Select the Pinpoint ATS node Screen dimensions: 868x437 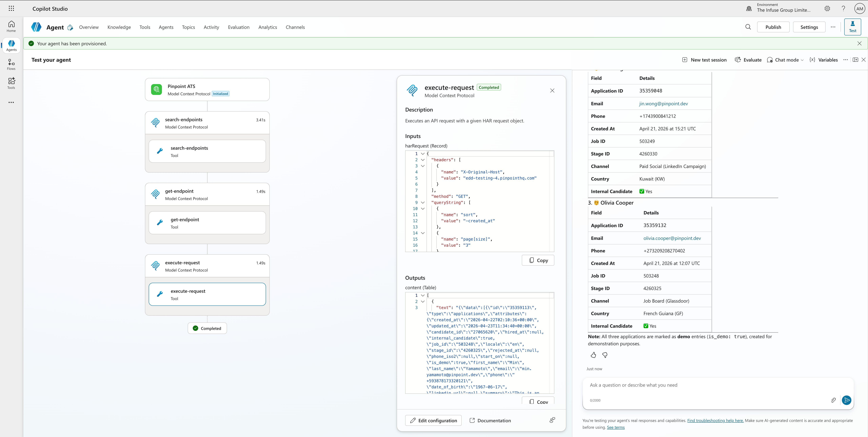[x=207, y=90]
